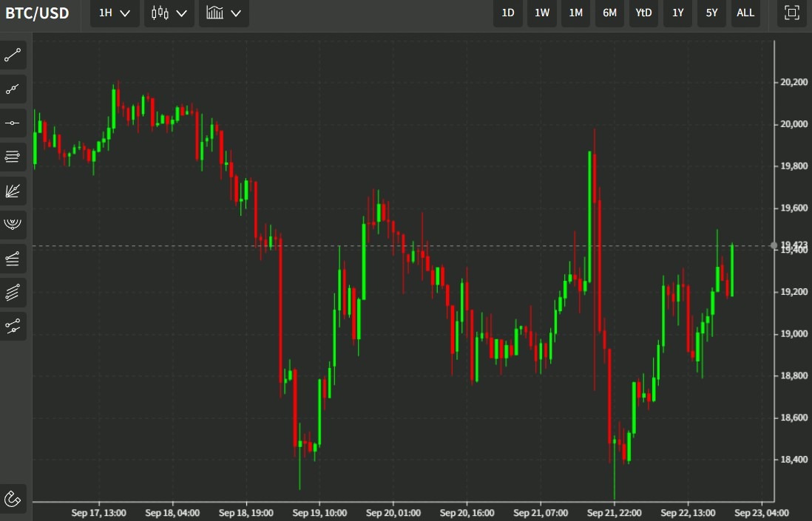Click the Sep 18, 19:00 time label

246,513
